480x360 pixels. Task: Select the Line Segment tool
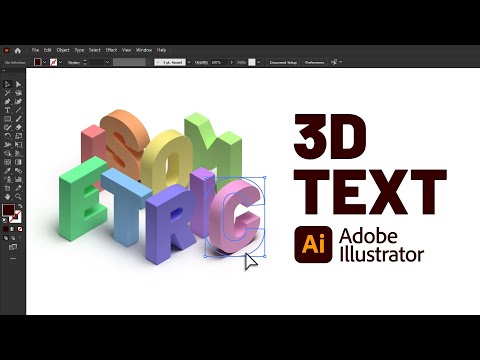tap(18, 110)
